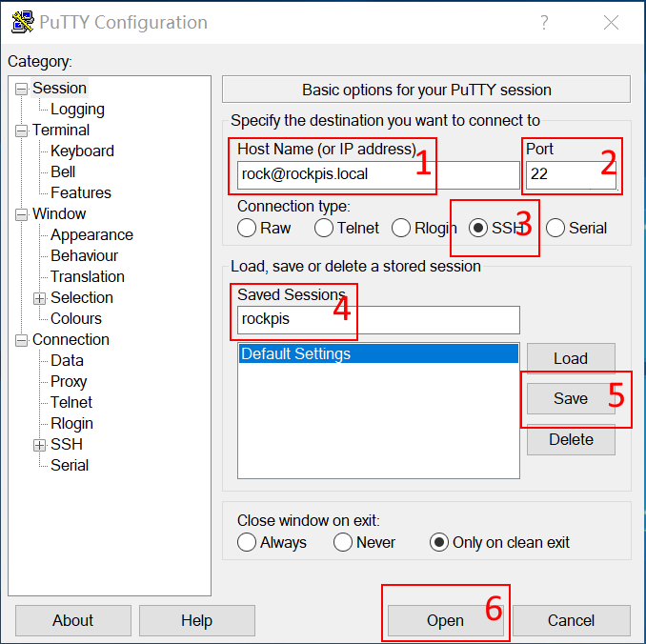The image size is (646, 644).
Task: Set close window on exit to Always
Action: point(247,542)
